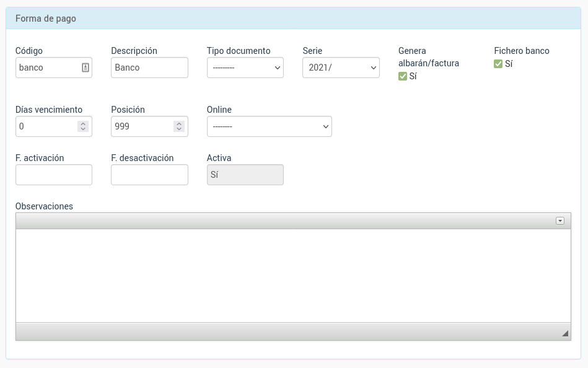Click the contact-card icon in the Código field
This screenshot has width=588, height=368.
(85, 68)
